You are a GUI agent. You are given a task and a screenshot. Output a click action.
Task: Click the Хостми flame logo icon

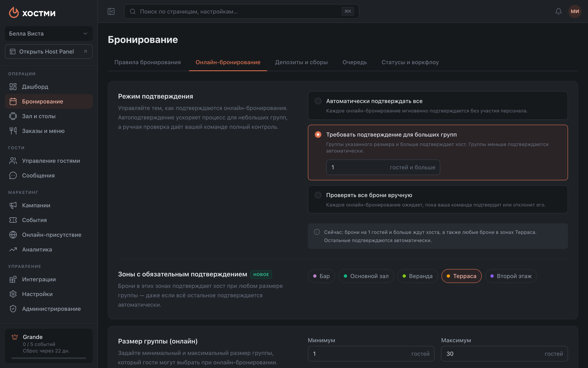14,12
